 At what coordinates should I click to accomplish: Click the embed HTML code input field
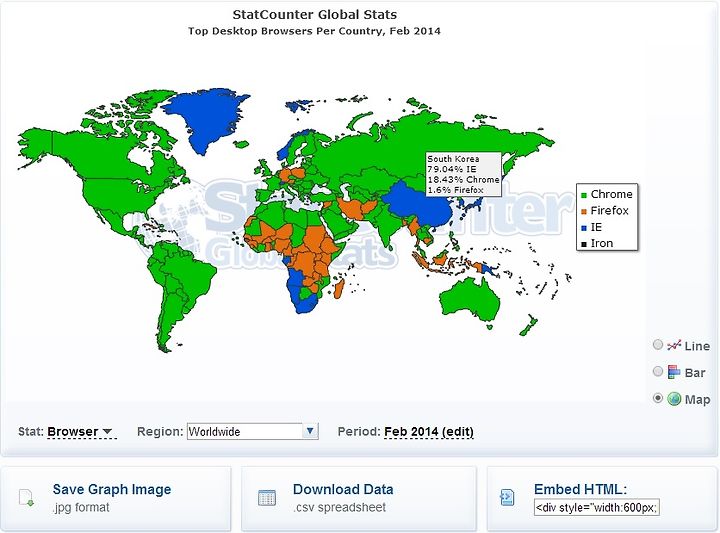pos(596,507)
